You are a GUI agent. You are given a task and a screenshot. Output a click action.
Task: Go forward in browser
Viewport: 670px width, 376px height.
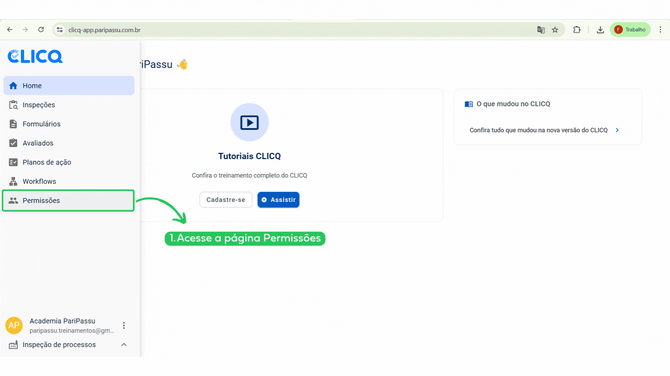25,29
